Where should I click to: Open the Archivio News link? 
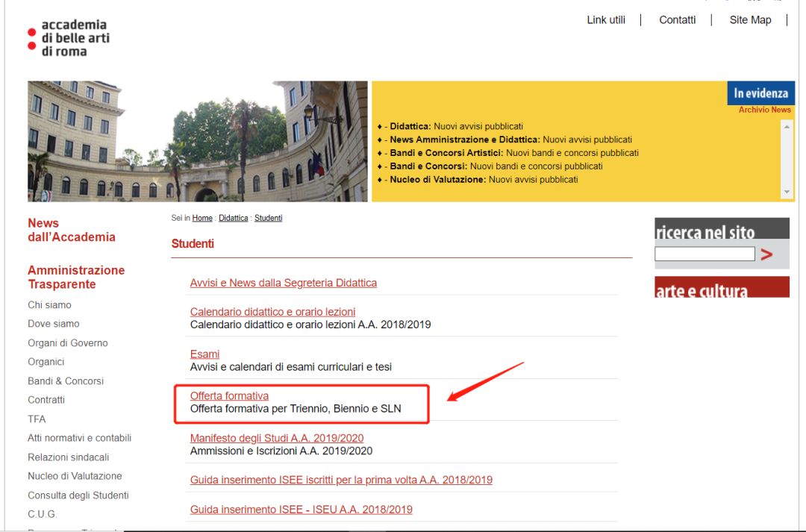tap(764, 110)
